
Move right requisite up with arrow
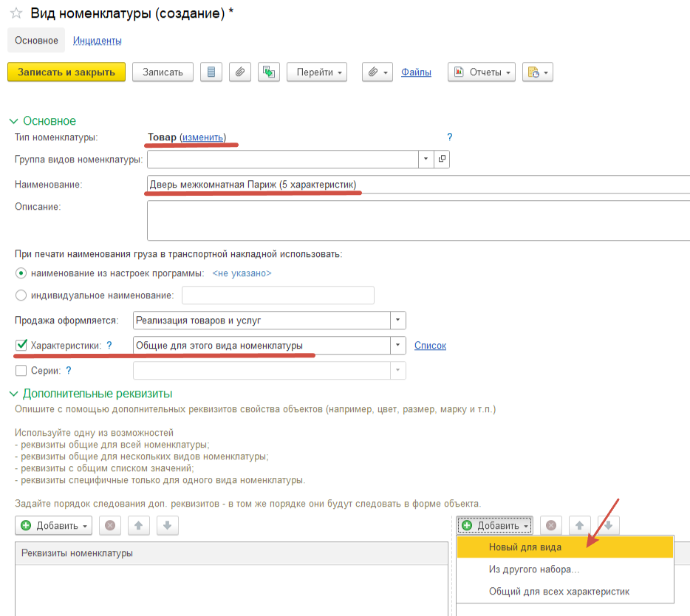tap(579, 525)
